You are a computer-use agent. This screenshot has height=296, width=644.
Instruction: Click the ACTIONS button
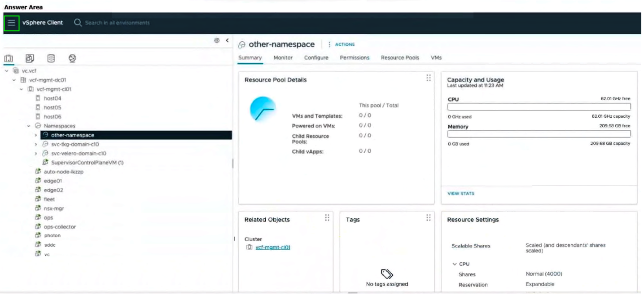tap(345, 44)
